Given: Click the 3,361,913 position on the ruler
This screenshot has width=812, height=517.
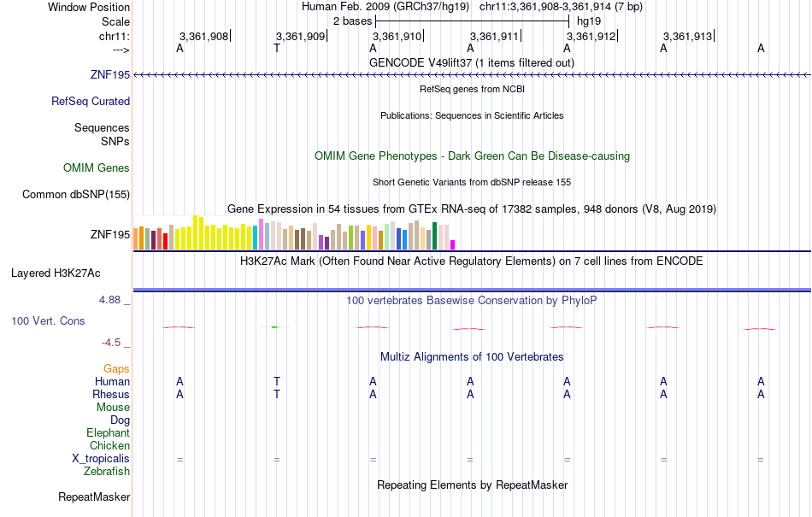Looking at the screenshot, I should click(x=688, y=36).
